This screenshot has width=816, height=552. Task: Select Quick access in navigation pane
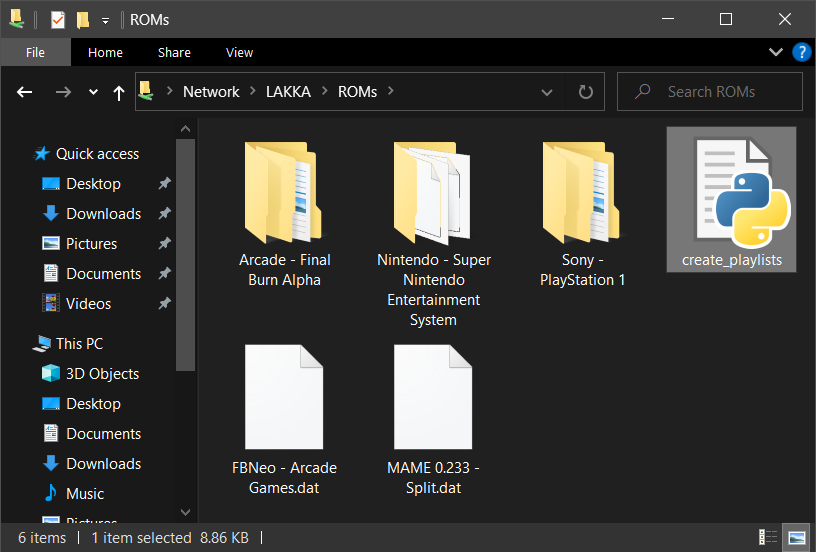pos(97,154)
